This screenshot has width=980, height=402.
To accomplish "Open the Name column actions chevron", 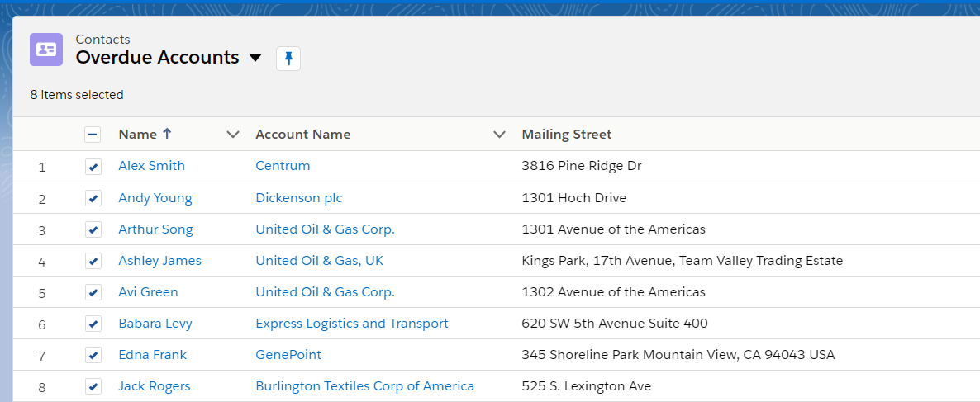I will 233,135.
